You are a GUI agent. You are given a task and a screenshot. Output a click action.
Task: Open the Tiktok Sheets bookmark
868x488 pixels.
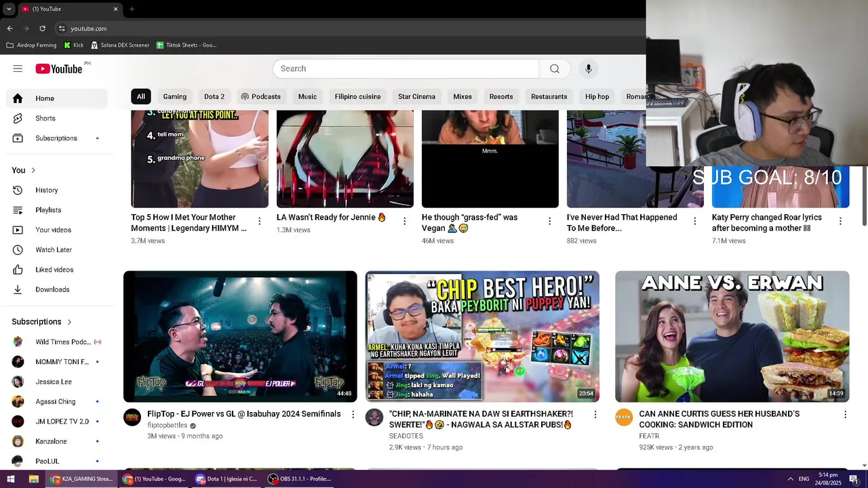click(186, 45)
